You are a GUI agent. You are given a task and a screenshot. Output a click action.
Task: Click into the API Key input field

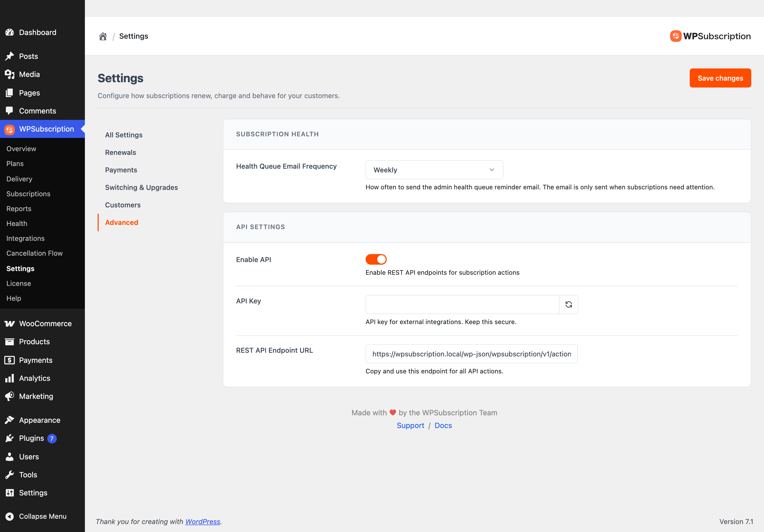(462, 304)
